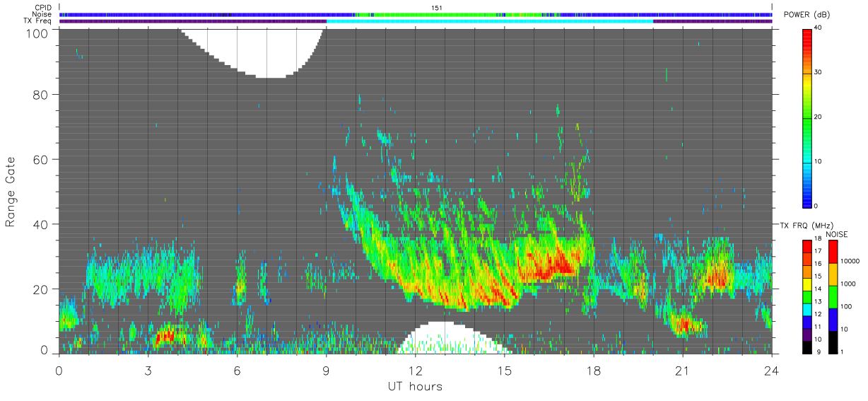Select the green 13-14 MHz frequency swatch

[807, 297]
